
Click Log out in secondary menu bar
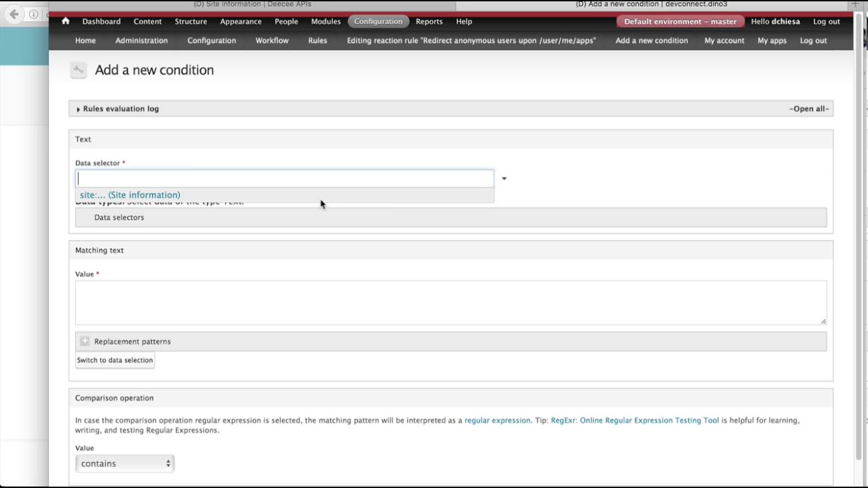(813, 40)
